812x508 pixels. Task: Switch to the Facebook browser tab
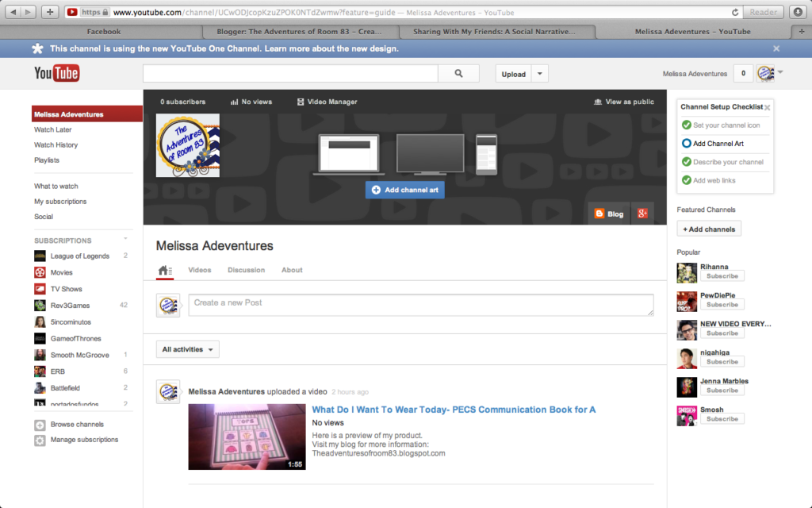(104, 32)
